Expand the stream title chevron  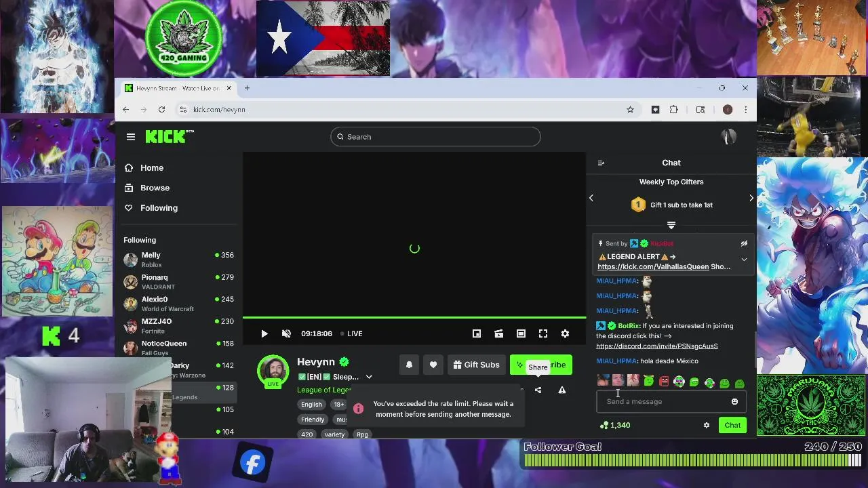coord(369,377)
